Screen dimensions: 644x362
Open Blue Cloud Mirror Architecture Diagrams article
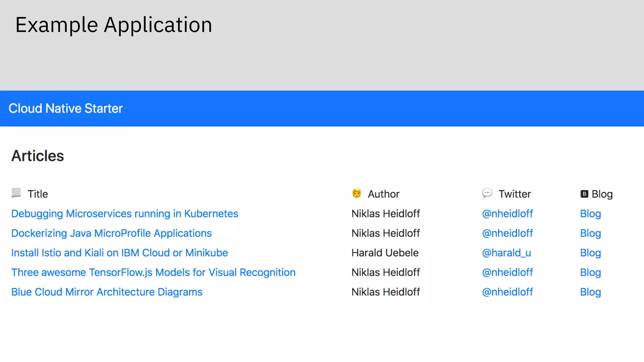(107, 292)
